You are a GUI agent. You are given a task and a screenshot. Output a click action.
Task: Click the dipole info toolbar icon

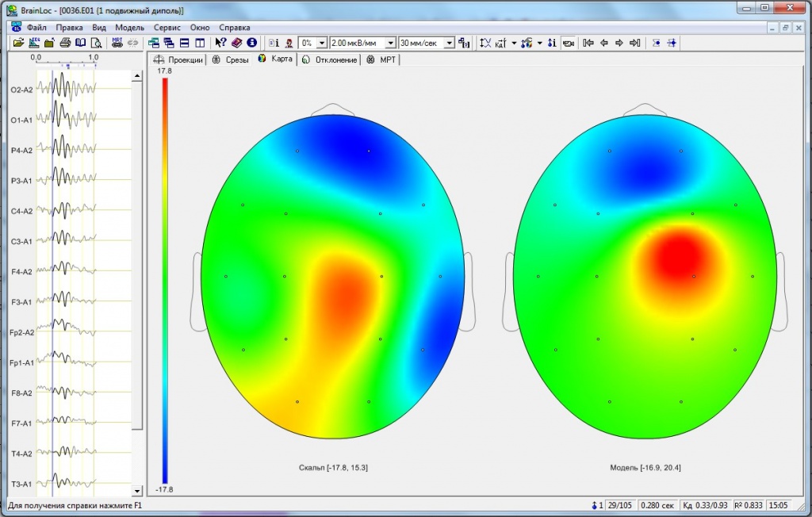553,43
